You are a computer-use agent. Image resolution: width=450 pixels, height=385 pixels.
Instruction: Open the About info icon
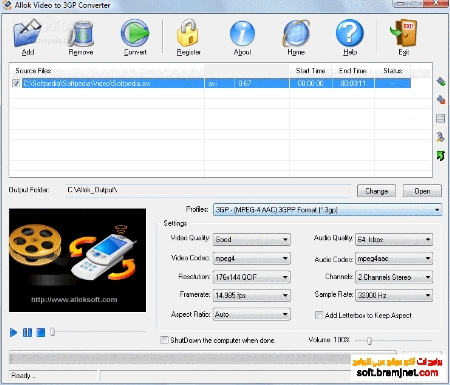[x=242, y=33]
